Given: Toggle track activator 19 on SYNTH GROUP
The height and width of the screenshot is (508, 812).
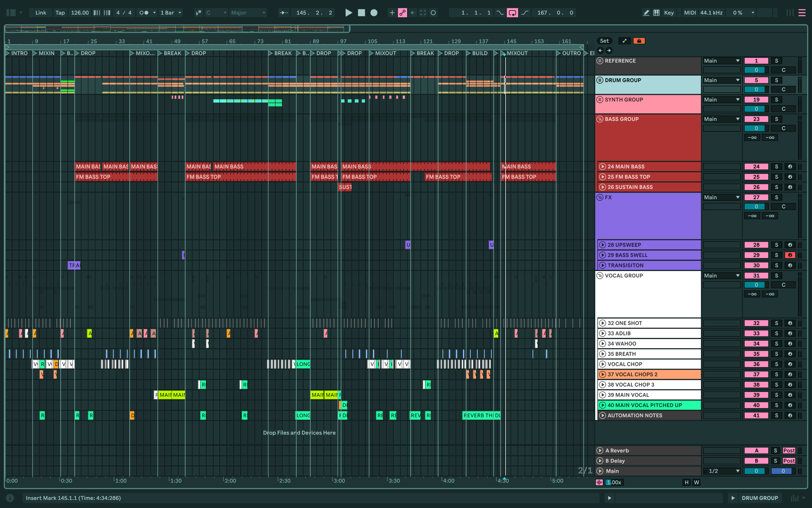Looking at the screenshot, I should tap(756, 100).
